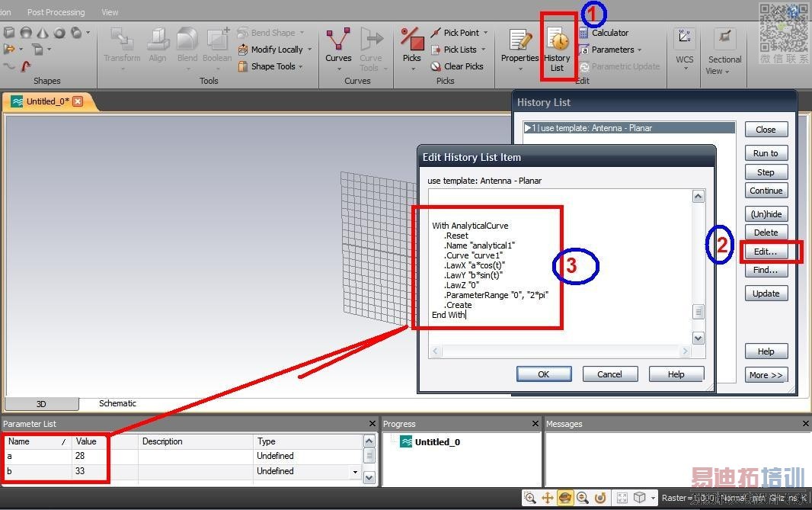Close the Untitled_0 document tab
This screenshot has height=510, width=812.
click(x=78, y=101)
